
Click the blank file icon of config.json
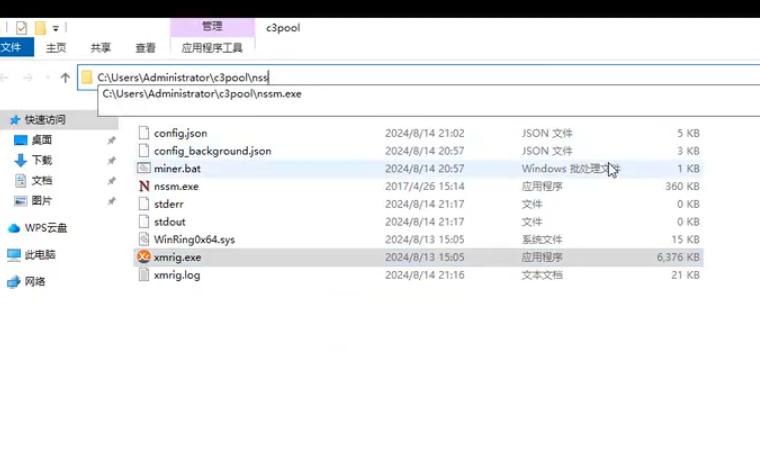tap(143, 133)
